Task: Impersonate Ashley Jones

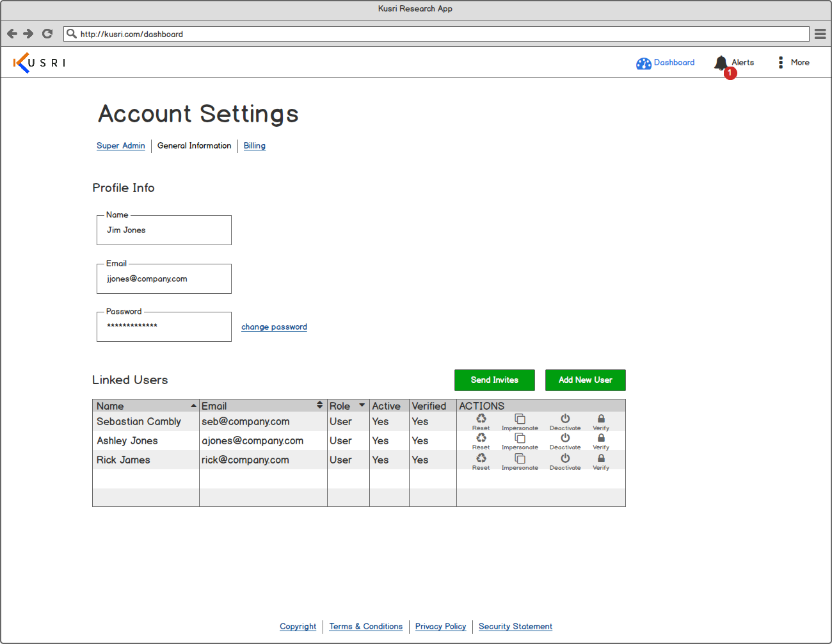Action: [520, 441]
